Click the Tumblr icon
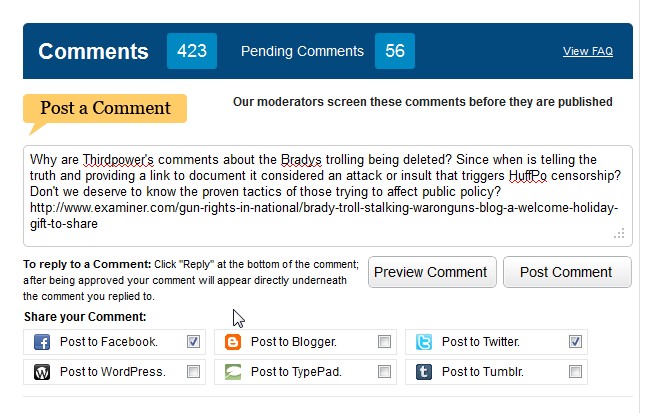The width and height of the screenshot is (647, 413). point(424,372)
